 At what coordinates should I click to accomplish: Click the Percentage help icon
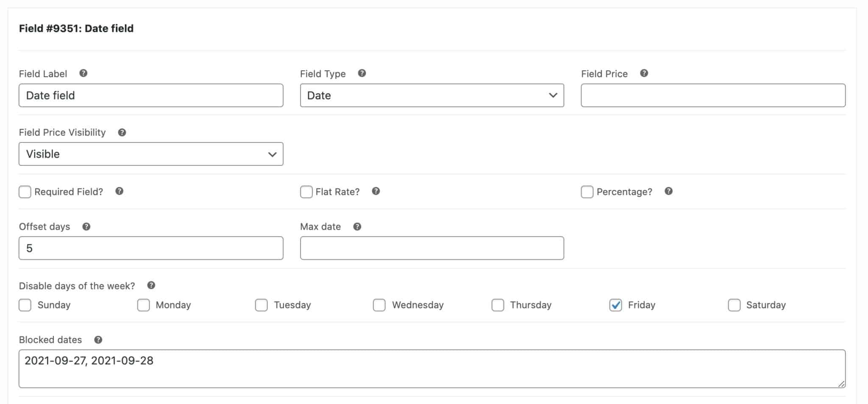669,192
